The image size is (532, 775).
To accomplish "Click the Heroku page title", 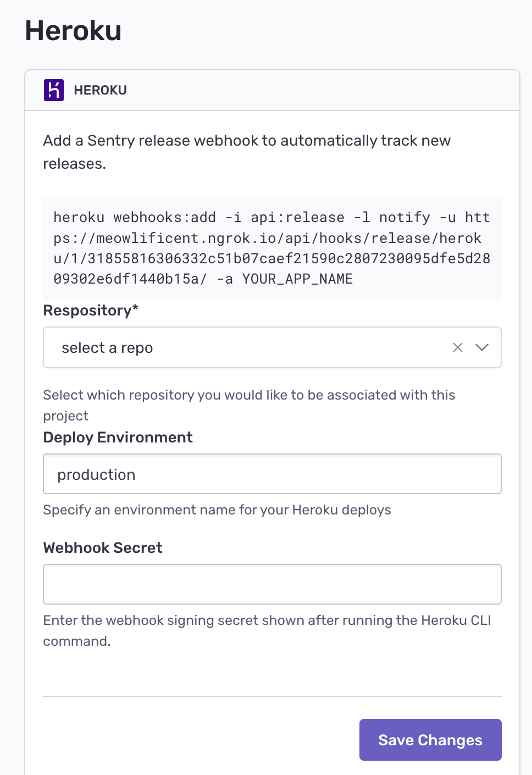I will pyautogui.click(x=73, y=30).
